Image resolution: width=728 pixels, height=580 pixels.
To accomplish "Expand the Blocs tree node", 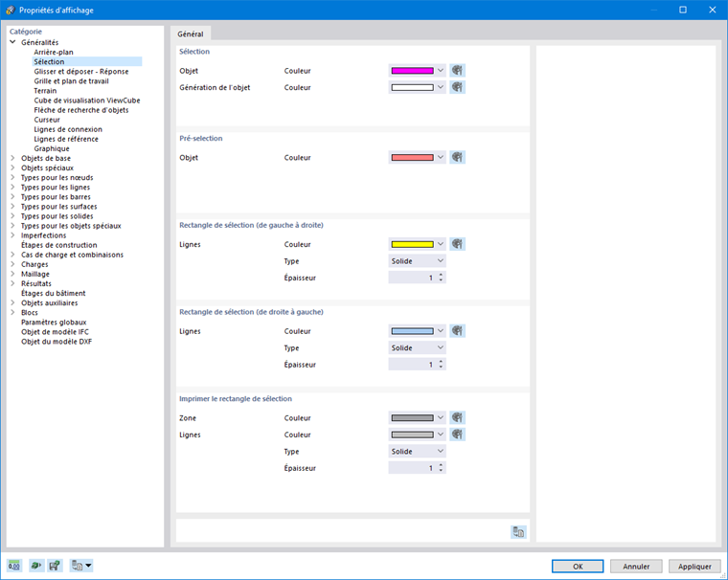I will (12, 313).
